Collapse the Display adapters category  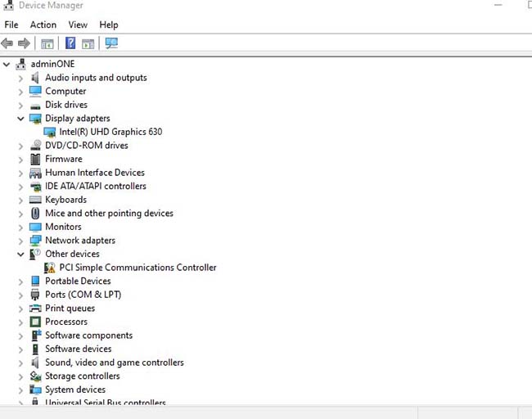[x=20, y=119]
